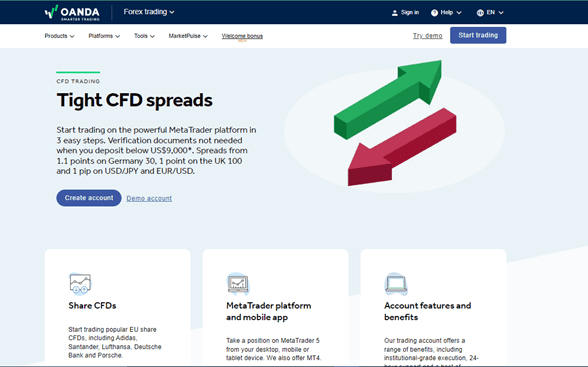Viewport: 588px width, 367px height.
Task: Click the Share CFDs chart icon
Action: pos(80,283)
